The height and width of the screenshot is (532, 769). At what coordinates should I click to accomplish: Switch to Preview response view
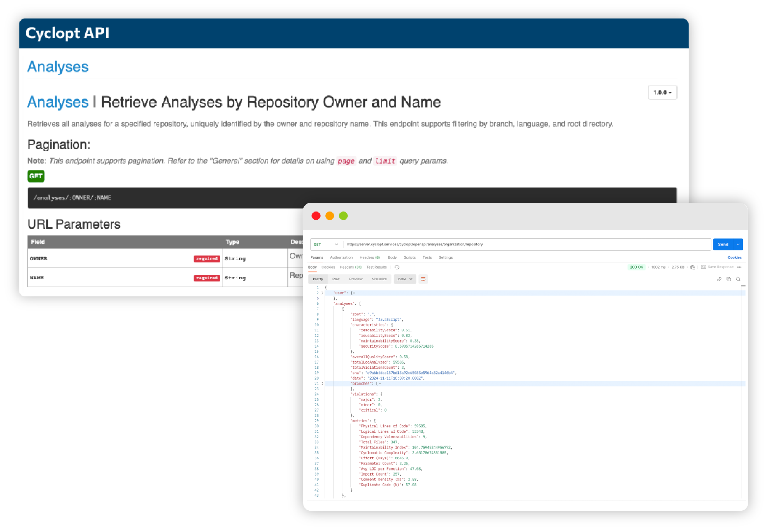pos(356,279)
